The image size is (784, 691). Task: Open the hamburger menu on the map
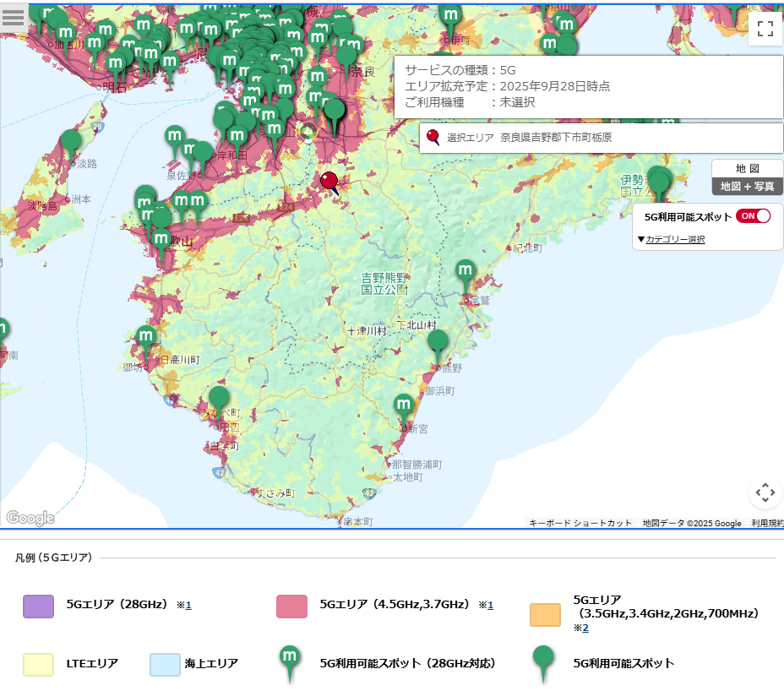pos(14,19)
